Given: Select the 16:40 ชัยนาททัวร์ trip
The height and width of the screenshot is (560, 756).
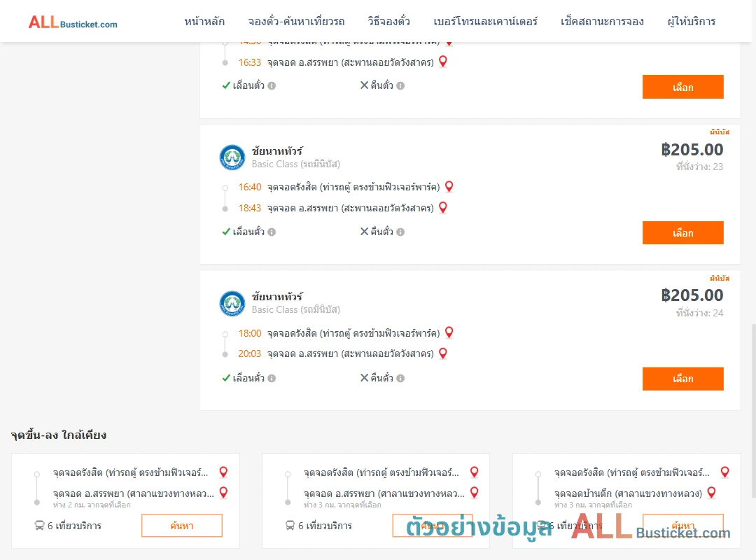Looking at the screenshot, I should point(682,232).
